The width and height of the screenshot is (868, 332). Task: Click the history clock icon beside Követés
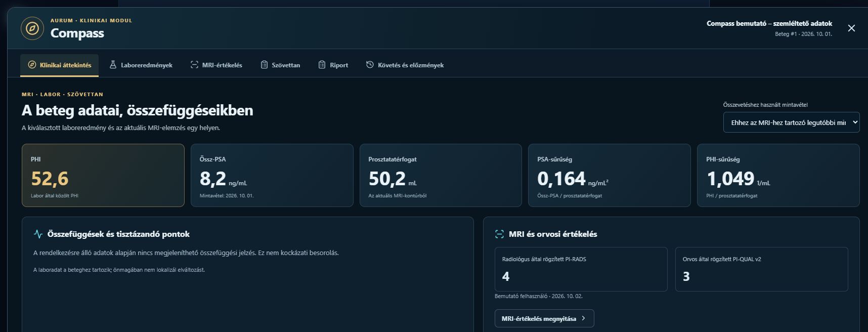click(370, 65)
